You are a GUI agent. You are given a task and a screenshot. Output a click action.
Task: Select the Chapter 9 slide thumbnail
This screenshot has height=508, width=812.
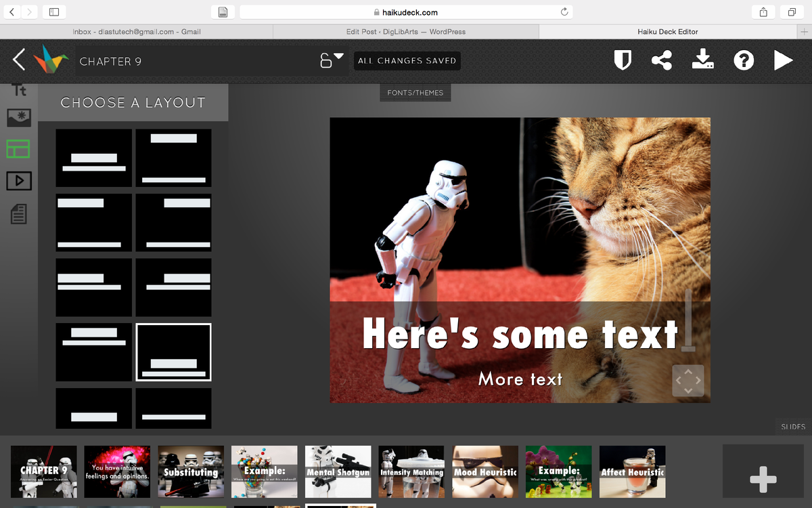[x=44, y=471]
